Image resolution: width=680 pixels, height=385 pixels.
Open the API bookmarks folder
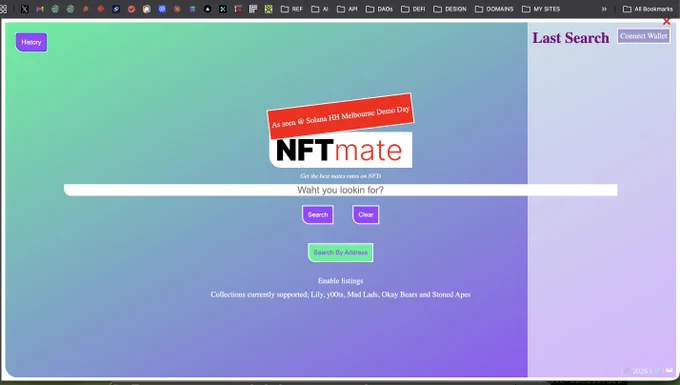click(x=347, y=9)
